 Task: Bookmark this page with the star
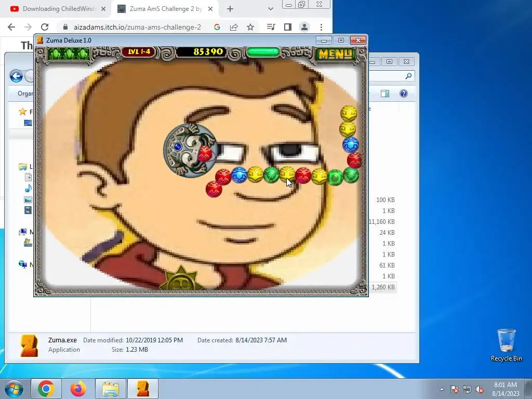250,27
